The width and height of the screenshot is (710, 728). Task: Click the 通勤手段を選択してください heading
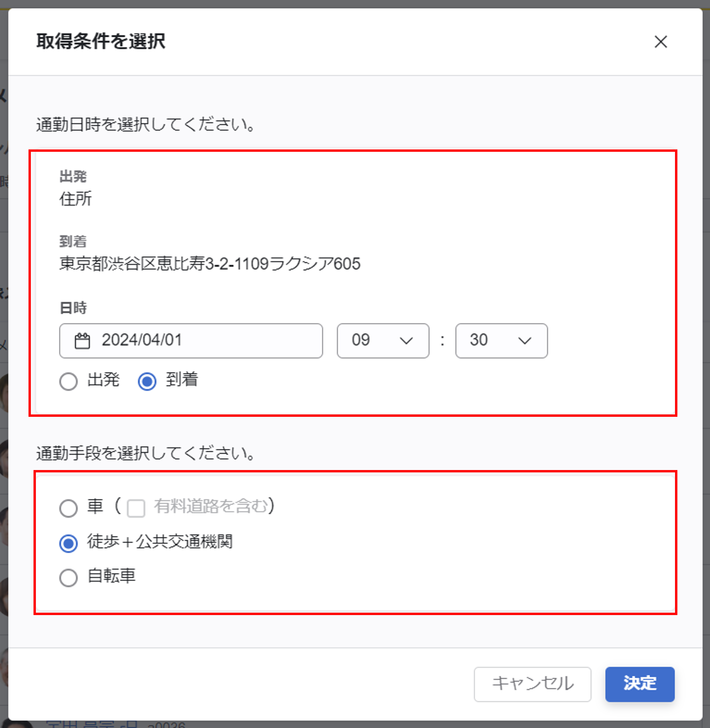tap(145, 453)
